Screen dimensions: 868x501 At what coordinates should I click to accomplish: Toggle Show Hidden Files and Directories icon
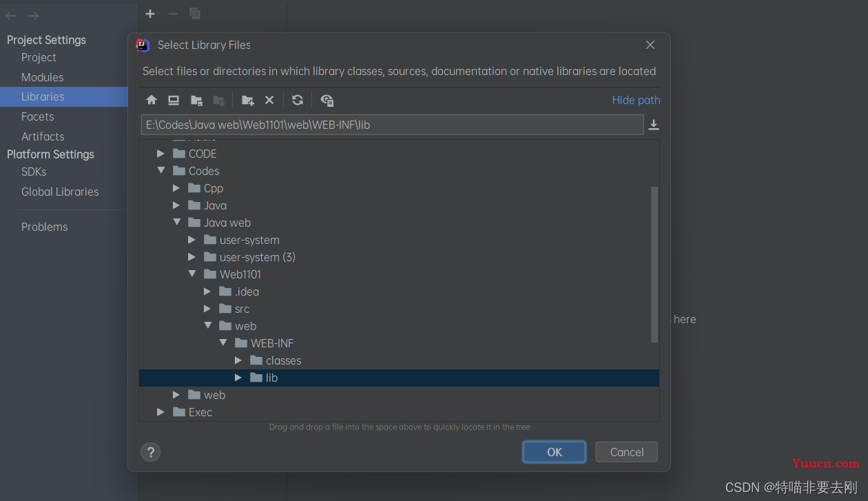[327, 100]
